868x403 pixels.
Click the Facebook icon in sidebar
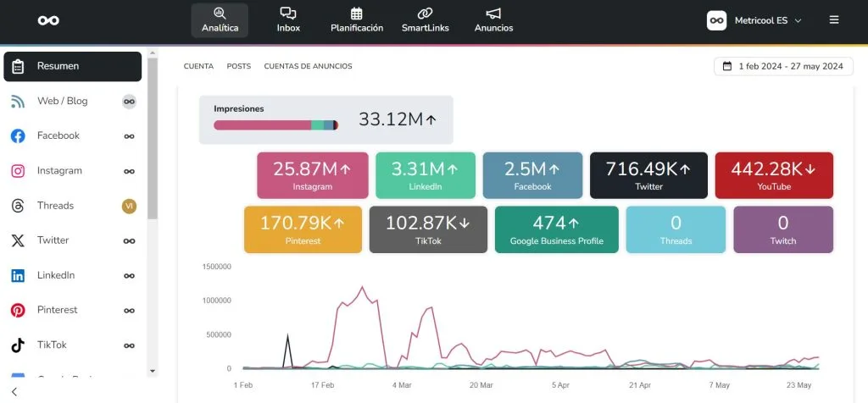[x=18, y=136]
